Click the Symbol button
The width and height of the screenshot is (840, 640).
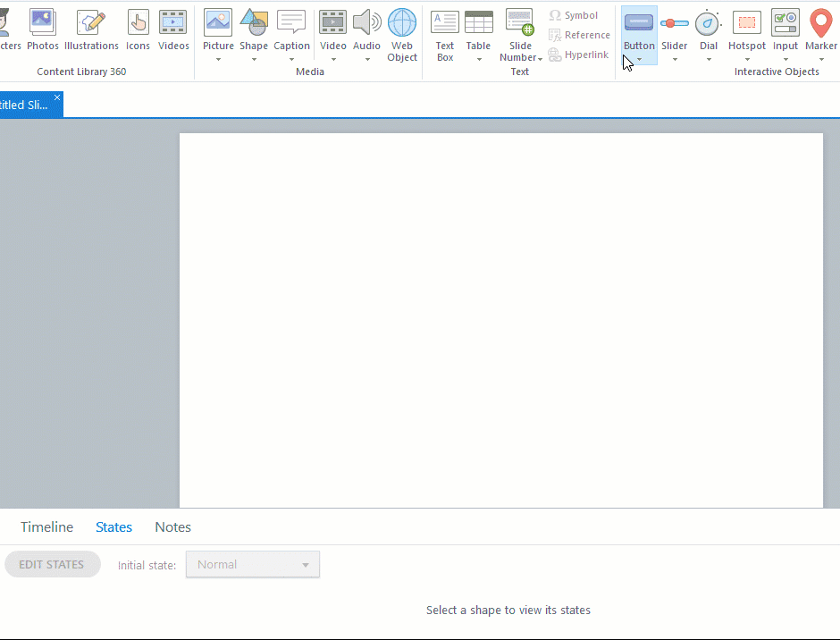pyautogui.click(x=573, y=15)
